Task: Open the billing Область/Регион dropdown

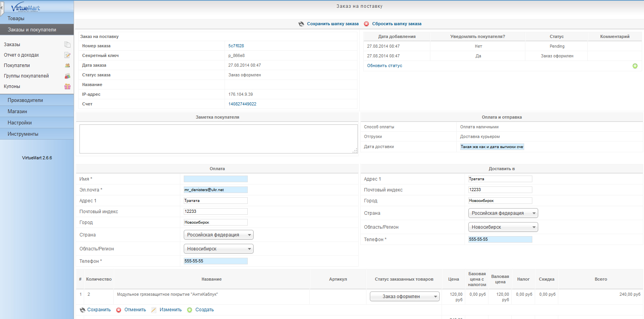Action: pos(218,249)
